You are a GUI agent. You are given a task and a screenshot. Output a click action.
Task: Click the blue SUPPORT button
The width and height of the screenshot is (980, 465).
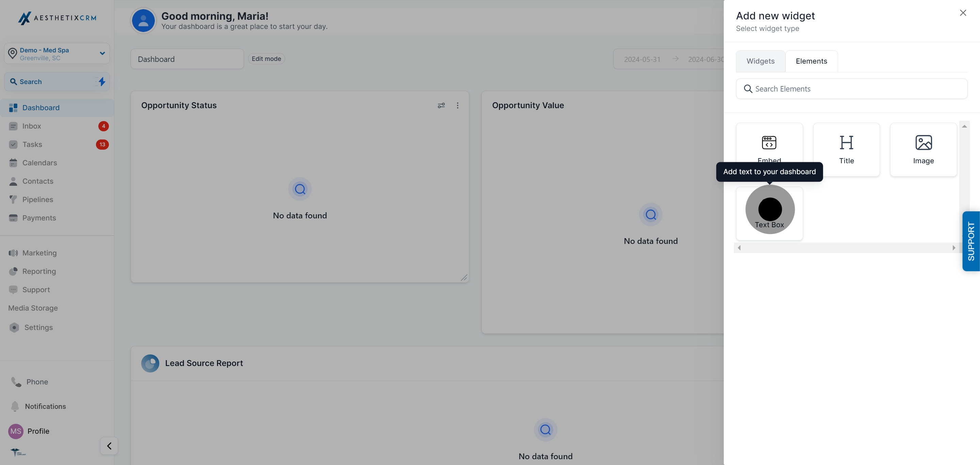971,241
